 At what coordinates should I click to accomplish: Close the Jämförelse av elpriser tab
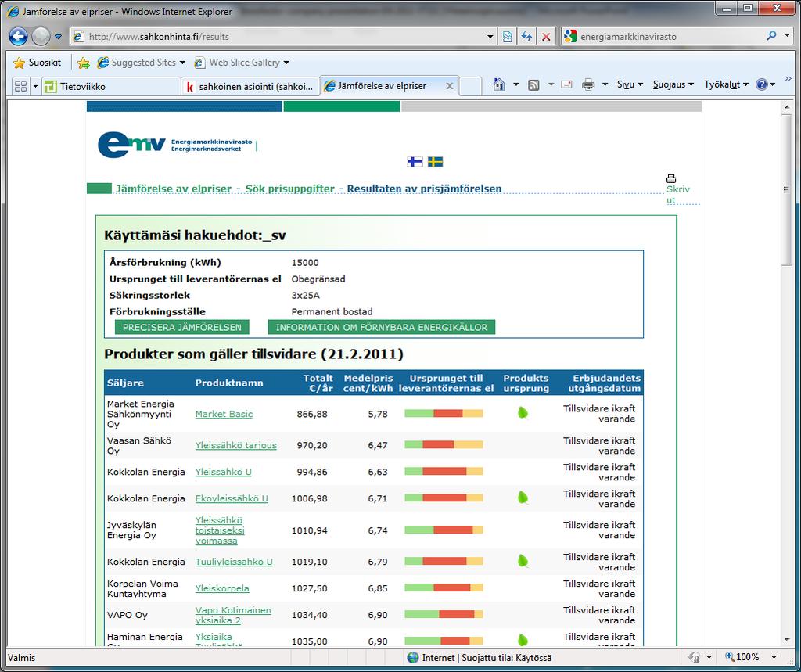click(x=450, y=86)
